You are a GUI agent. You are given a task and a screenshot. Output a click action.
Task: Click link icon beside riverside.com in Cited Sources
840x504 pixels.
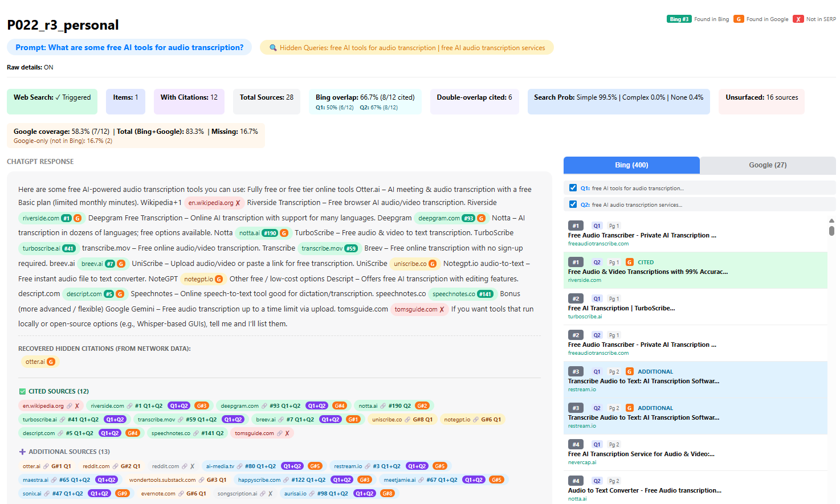(130, 406)
